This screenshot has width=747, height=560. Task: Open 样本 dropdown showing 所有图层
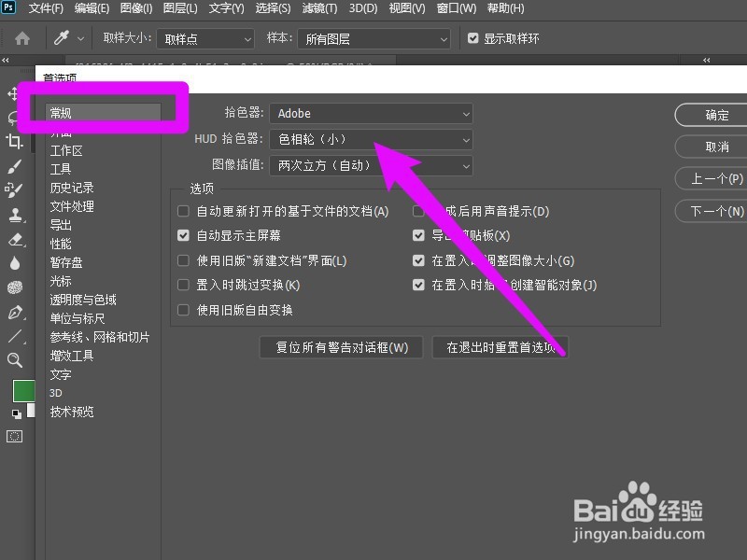(x=374, y=38)
